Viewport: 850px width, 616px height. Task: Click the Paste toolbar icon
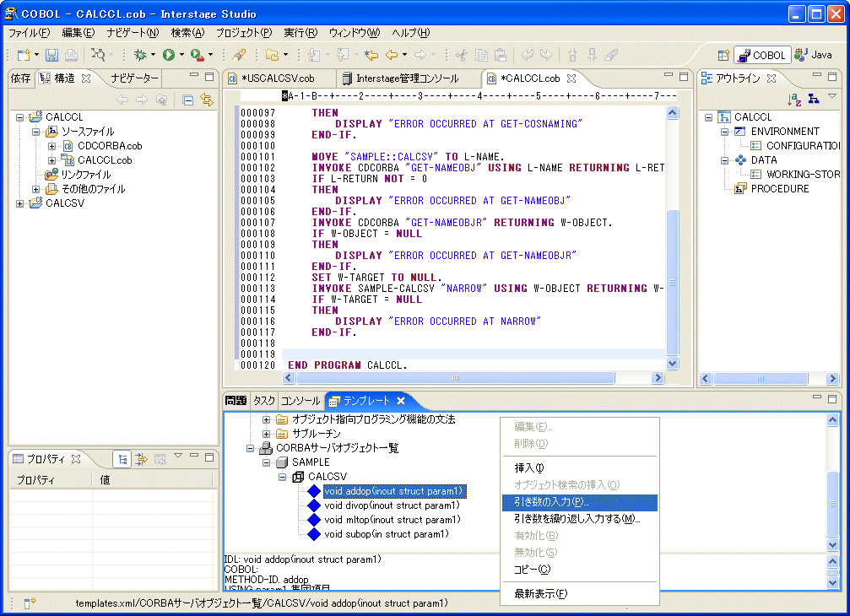(x=501, y=55)
